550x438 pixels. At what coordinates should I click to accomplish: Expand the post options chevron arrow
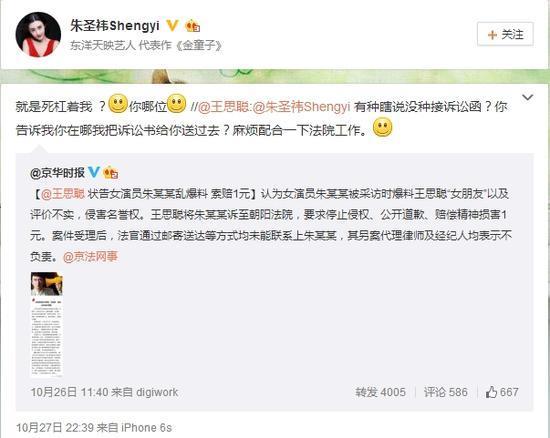click(528, 97)
